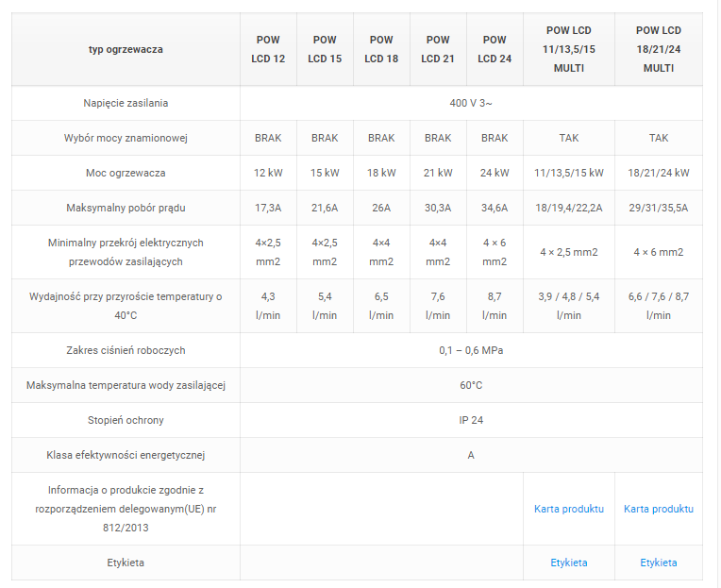Screen dimensions: 721x588
Task: Click the '0,1 – 0,6 MPa' pressure value
Action: click(x=471, y=350)
